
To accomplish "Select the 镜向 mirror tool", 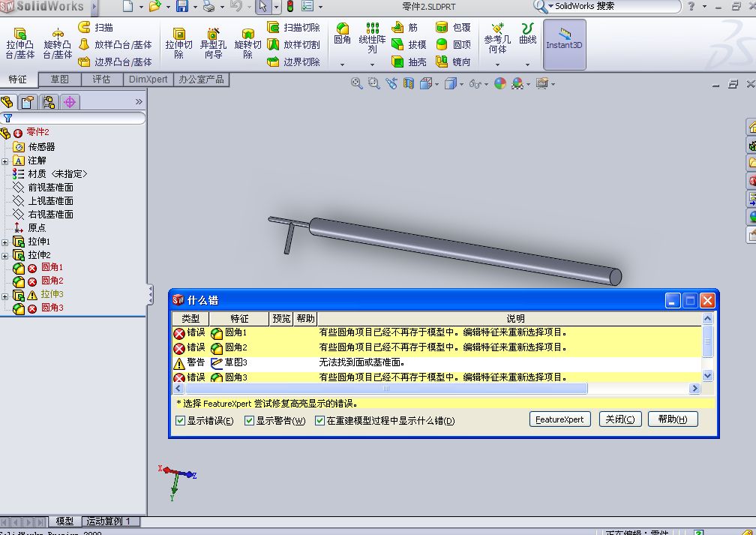I will pyautogui.click(x=453, y=62).
